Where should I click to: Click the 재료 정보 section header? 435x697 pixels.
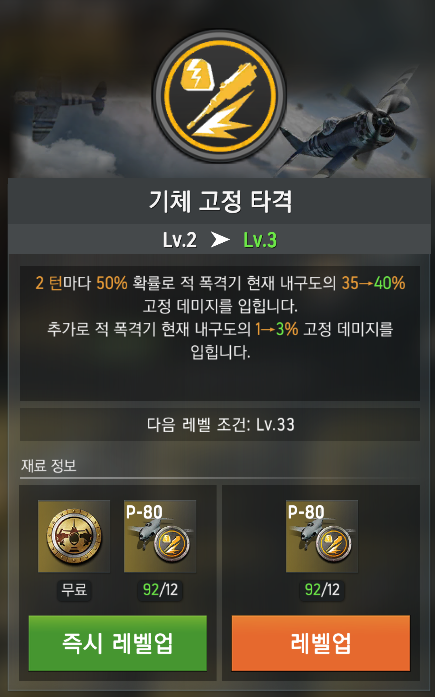(x=49, y=465)
